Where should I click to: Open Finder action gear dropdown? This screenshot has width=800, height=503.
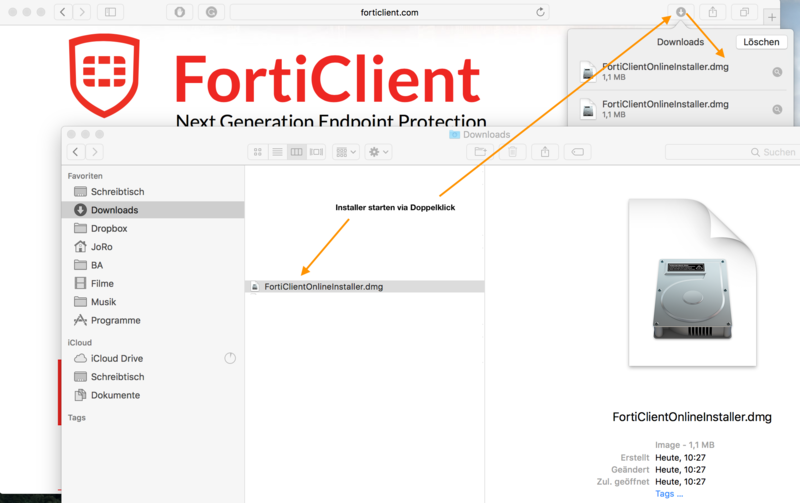(379, 152)
